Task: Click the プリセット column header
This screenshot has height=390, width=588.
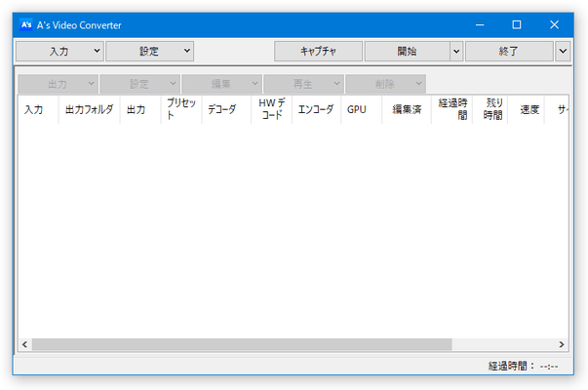Action: point(181,109)
